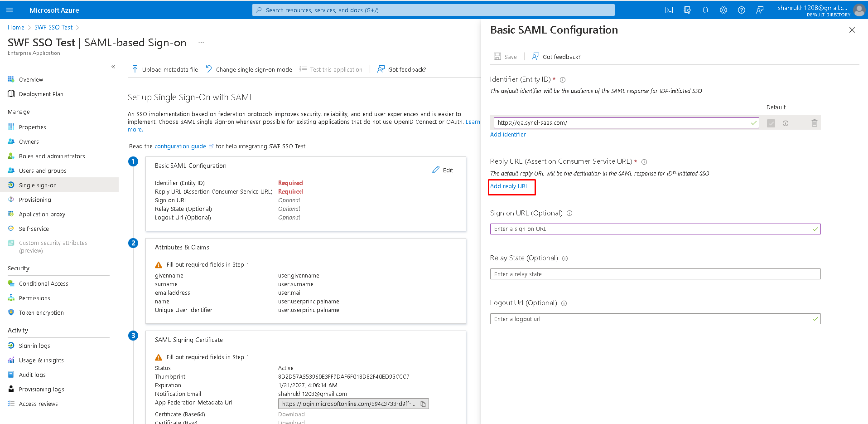Show info tooltip for Logout Url
The image size is (868, 424).
pyautogui.click(x=564, y=303)
